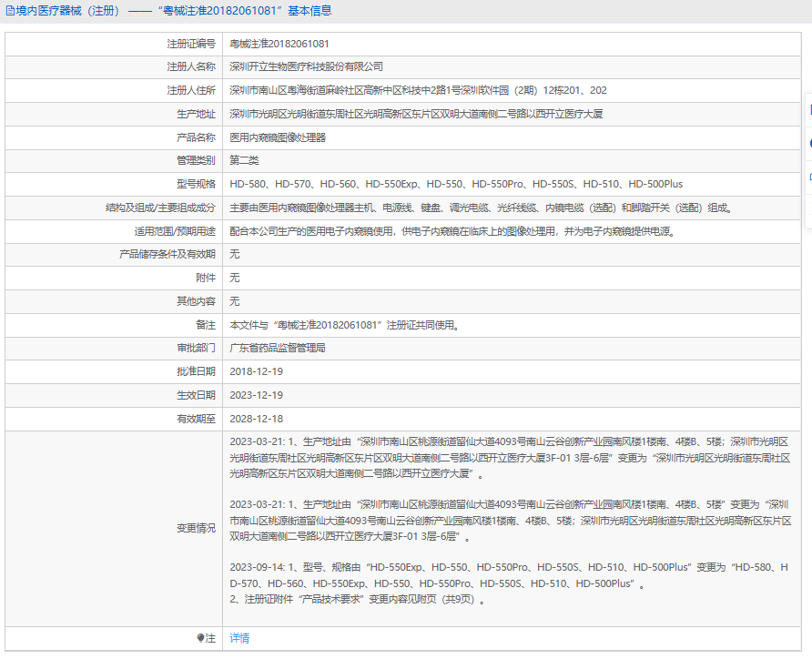Select product name 医用内窥镜图像处理器
This screenshot has height=659, width=812.
278,137
